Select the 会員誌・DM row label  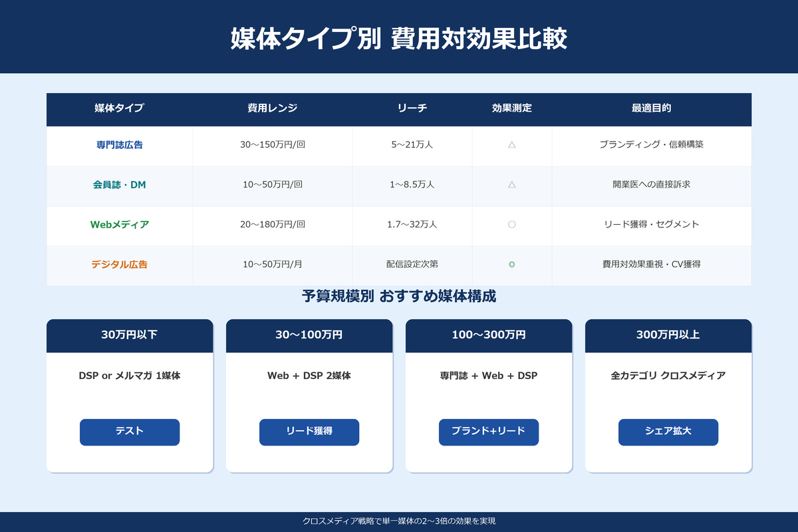(118, 186)
